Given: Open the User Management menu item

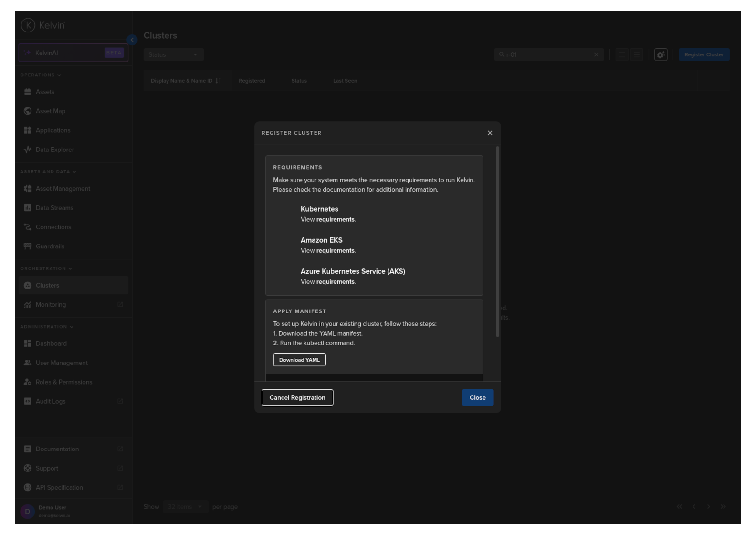Looking at the screenshot, I should point(62,363).
